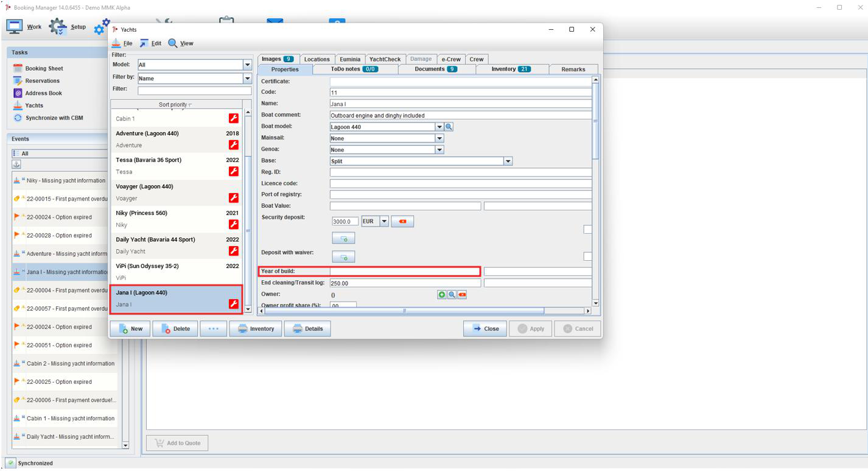Click the New button
Image resolution: width=868 pixels, height=471 pixels.
coord(130,328)
